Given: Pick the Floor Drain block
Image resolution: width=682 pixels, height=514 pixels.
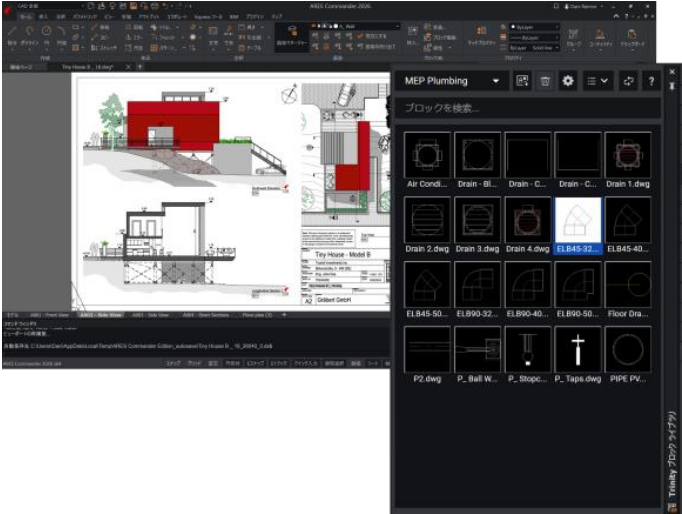Looking at the screenshot, I should click(x=628, y=287).
